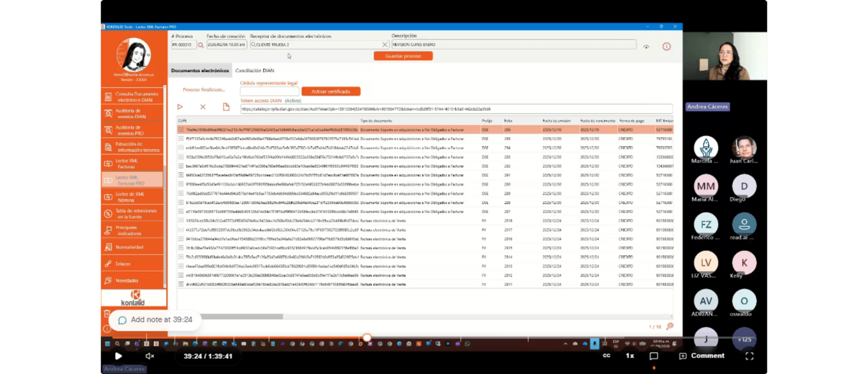Image resolution: width=868 pixels, height=374 pixels.
Task: Click the new document page icon
Action: pyautogui.click(x=226, y=107)
